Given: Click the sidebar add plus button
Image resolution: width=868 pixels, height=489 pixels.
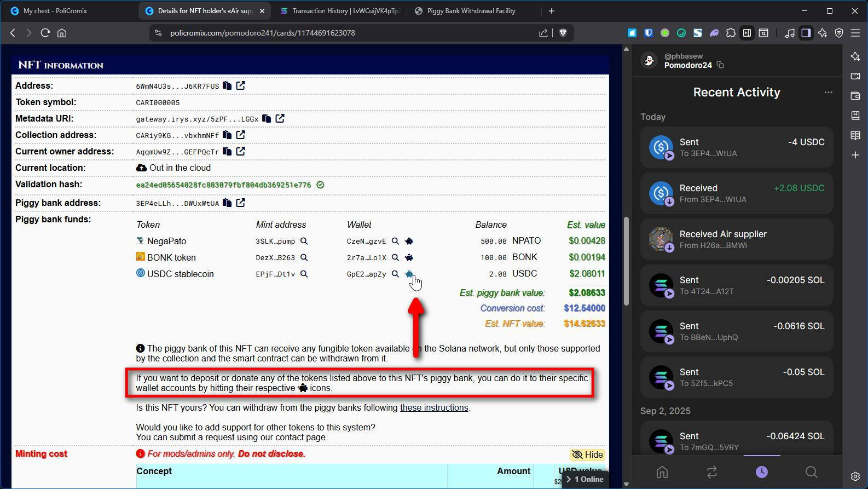Looking at the screenshot, I should coord(855,156).
